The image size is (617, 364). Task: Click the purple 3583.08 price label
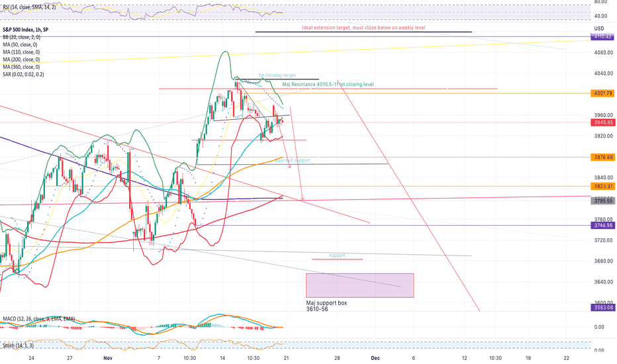pyautogui.click(x=603, y=307)
